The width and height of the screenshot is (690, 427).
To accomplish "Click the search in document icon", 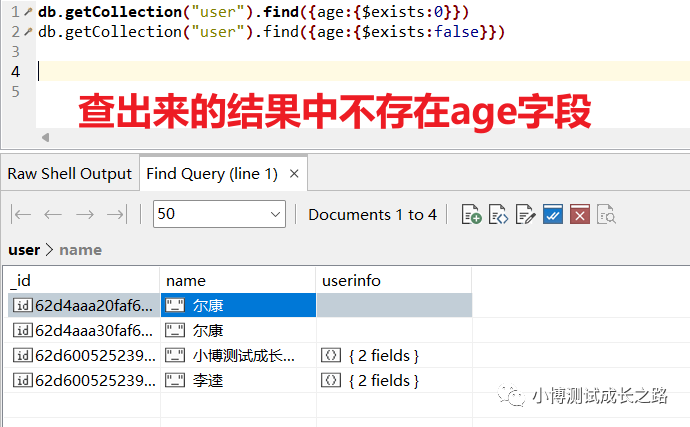I will [x=606, y=214].
